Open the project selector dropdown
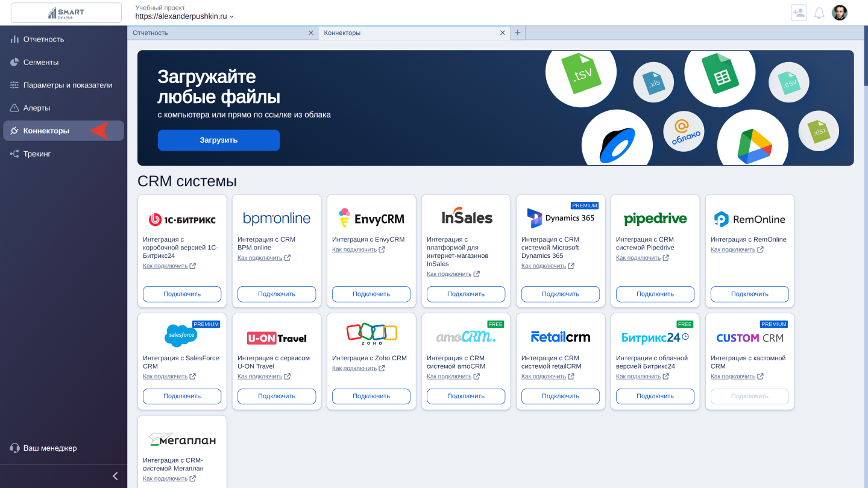Viewport: 868px width, 488px height. tap(184, 16)
